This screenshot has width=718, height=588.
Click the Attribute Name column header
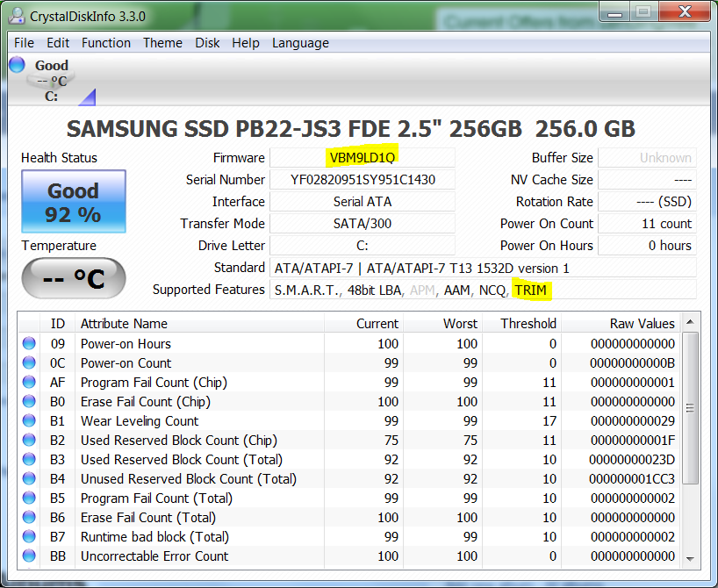click(199, 323)
